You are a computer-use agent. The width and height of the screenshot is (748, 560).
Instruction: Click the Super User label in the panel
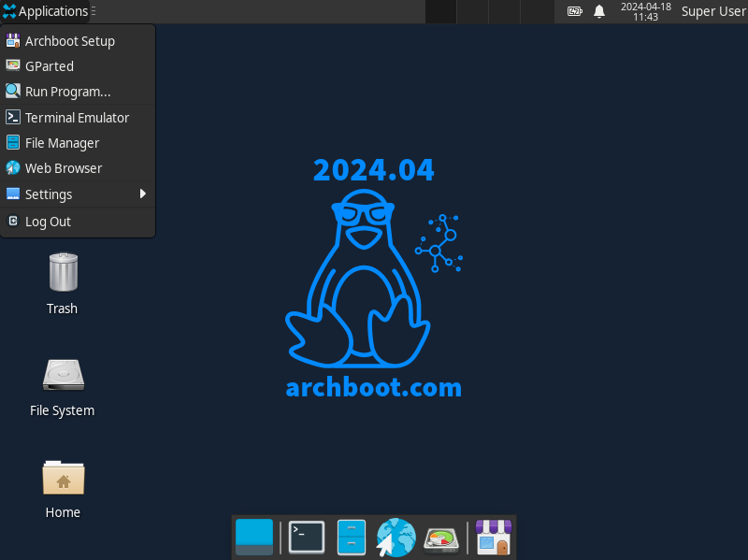(713, 11)
